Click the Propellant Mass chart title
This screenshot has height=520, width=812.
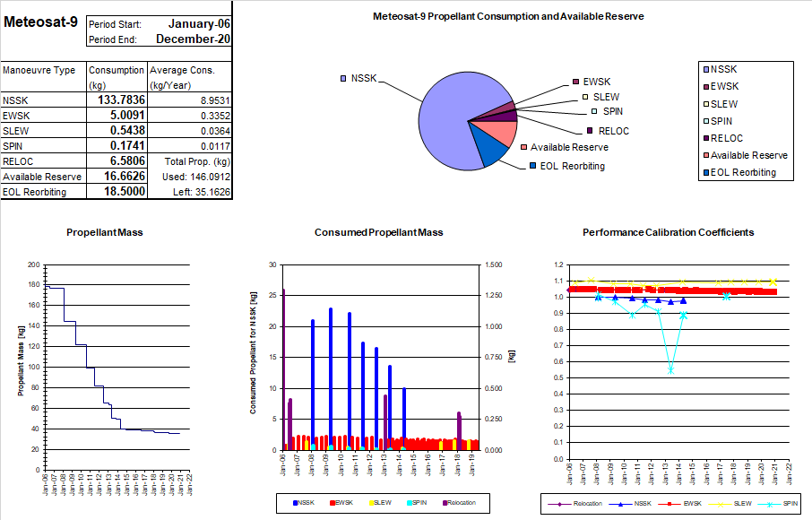(105, 232)
